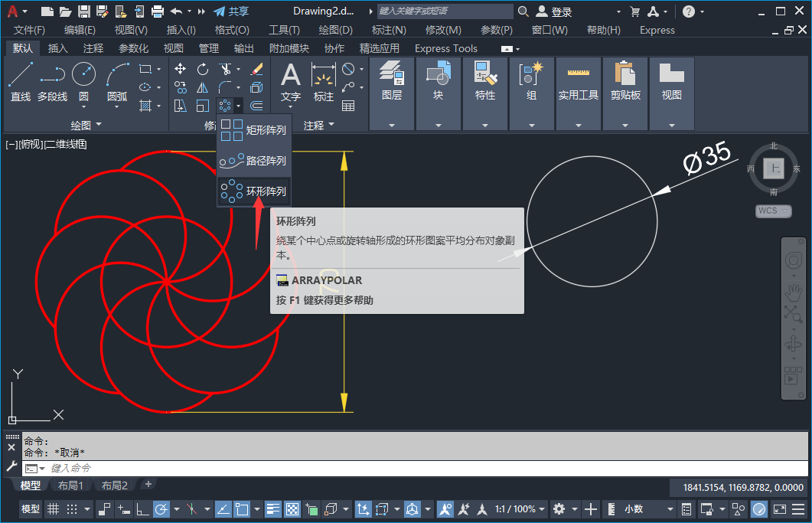
Task: Toggle grid display in status bar
Action: (53, 509)
